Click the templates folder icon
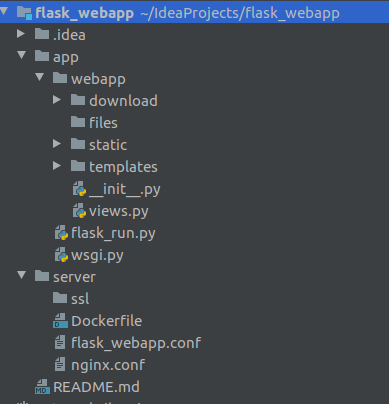389x404 pixels. (x=78, y=166)
